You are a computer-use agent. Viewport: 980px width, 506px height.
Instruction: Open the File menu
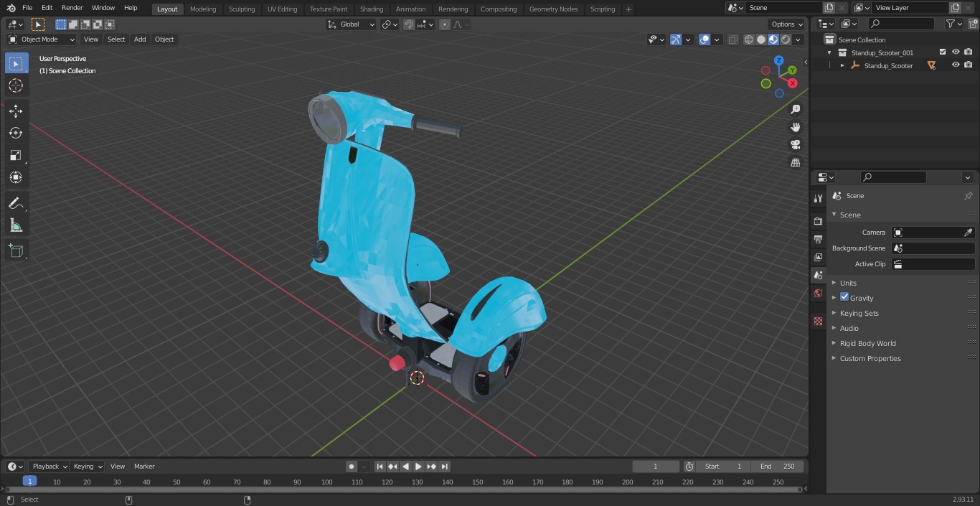27,8
